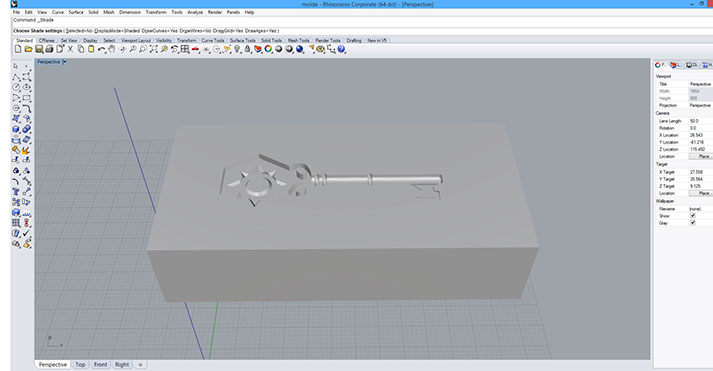
Task: Click the checkmark Check objects icon
Action: point(26,233)
